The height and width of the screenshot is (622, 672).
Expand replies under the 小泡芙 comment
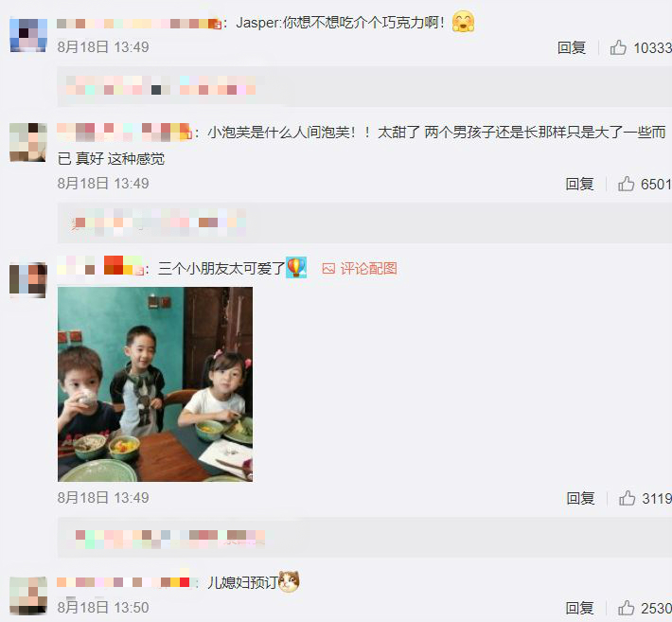click(x=364, y=222)
